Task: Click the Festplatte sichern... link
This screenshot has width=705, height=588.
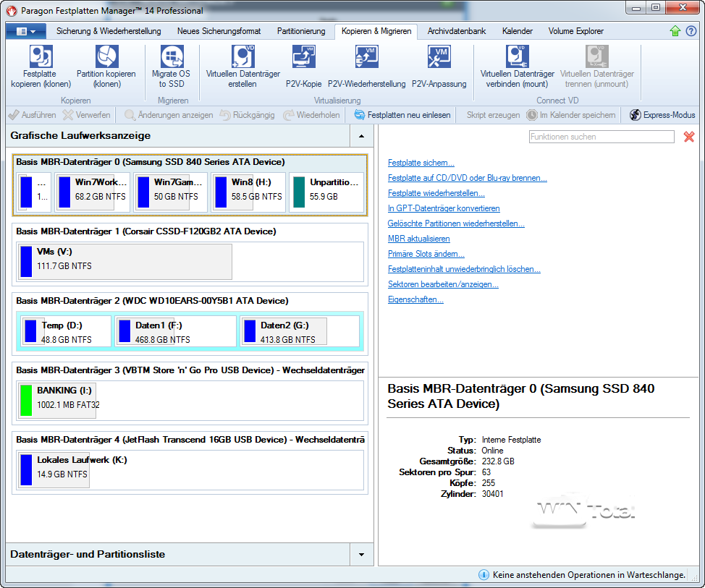Action: (x=421, y=163)
